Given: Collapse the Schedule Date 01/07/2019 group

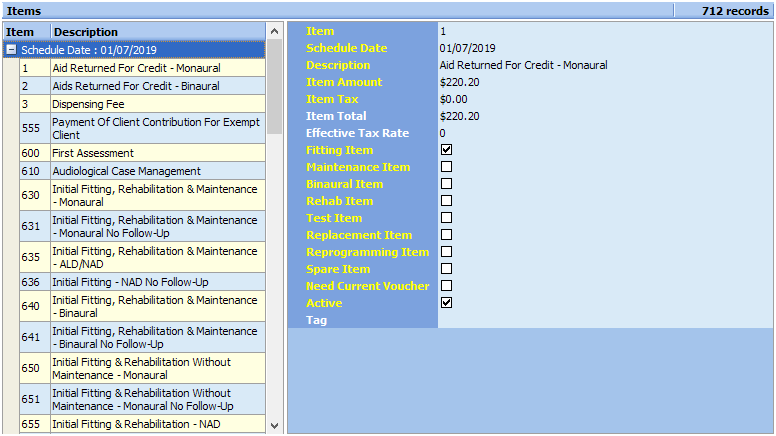Looking at the screenshot, I should click(x=11, y=50).
